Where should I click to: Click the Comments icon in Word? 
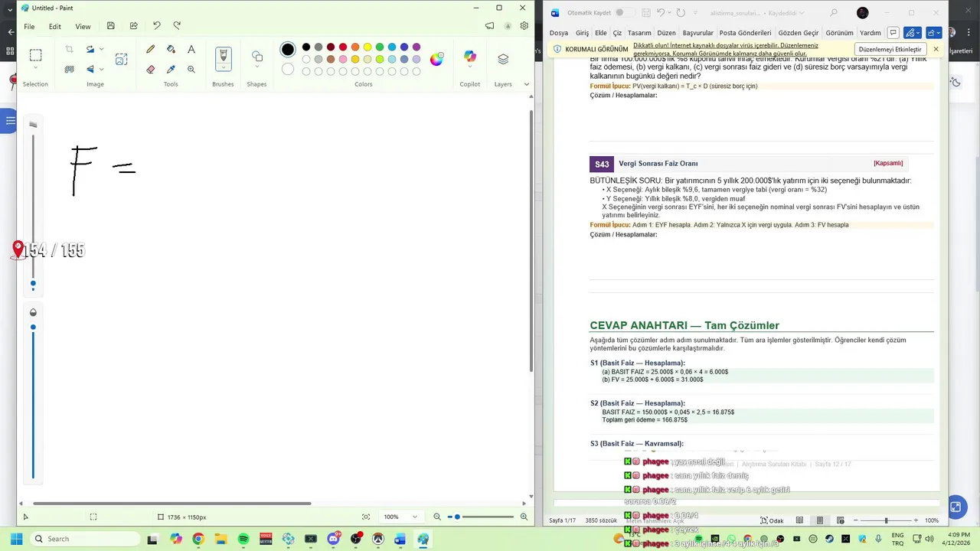(x=893, y=33)
